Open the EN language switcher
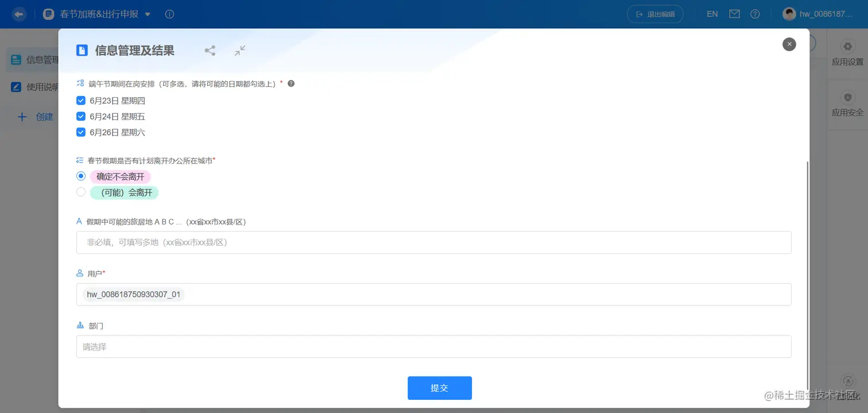This screenshot has width=868, height=413. [712, 13]
